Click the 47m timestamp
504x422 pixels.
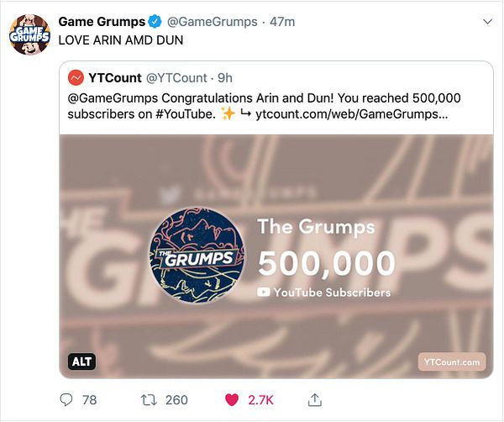(282, 22)
